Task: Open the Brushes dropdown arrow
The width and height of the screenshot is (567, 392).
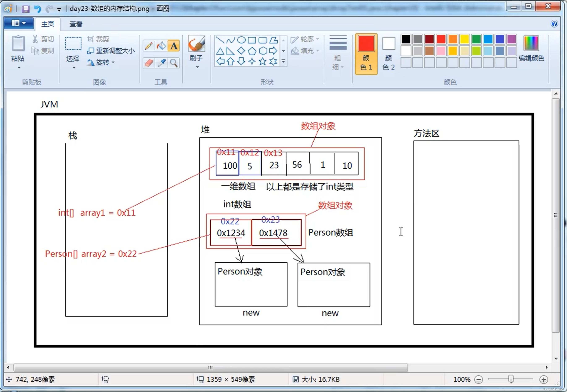Action: tap(197, 67)
